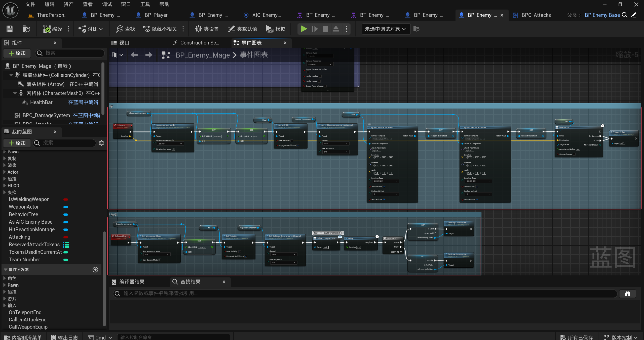Add a new event dispatcher plus icon
Viewport: 644px width, 340px height.
point(95,269)
